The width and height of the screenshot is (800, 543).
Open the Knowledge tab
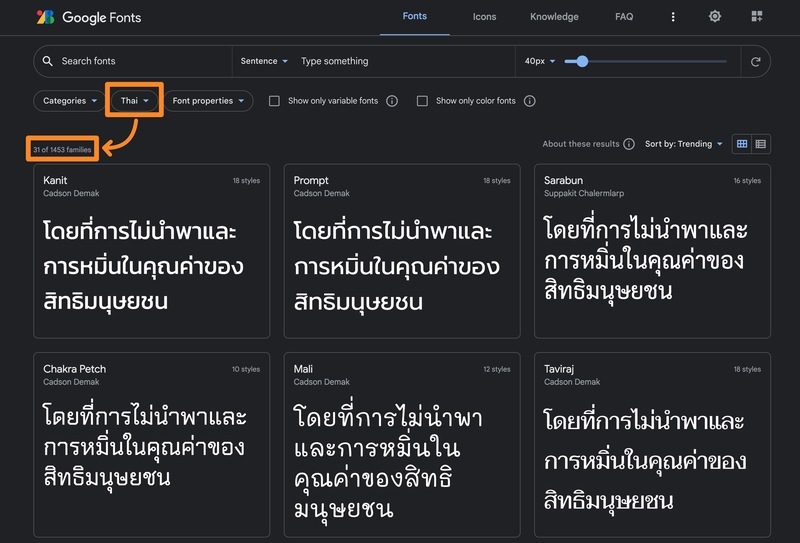click(554, 17)
